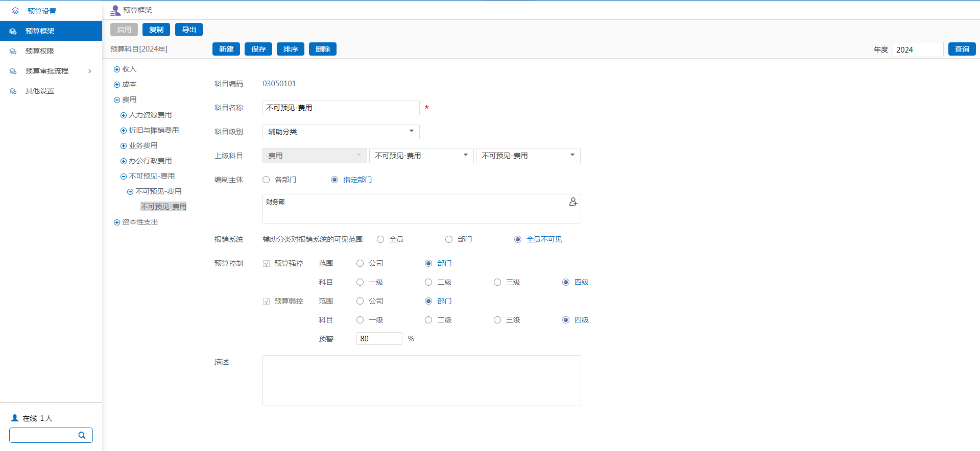Open the third 上级科目 dropdown arrow
980x451 pixels.
572,155
